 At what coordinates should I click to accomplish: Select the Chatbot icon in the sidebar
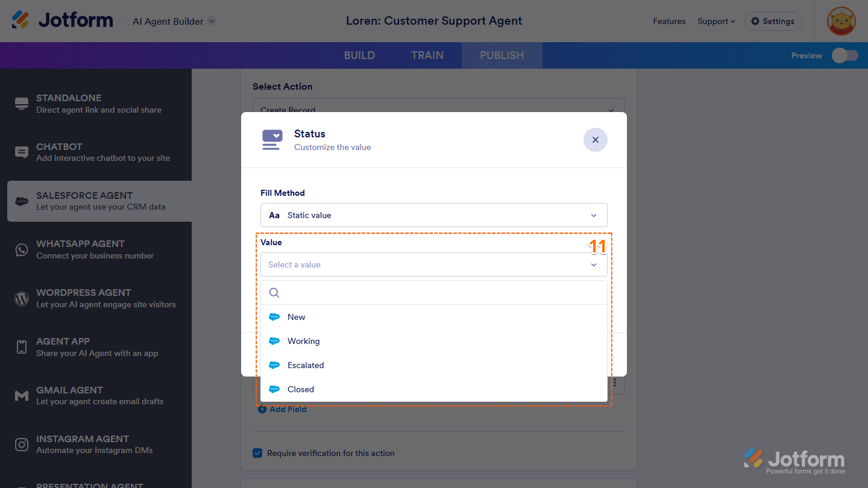tap(21, 152)
